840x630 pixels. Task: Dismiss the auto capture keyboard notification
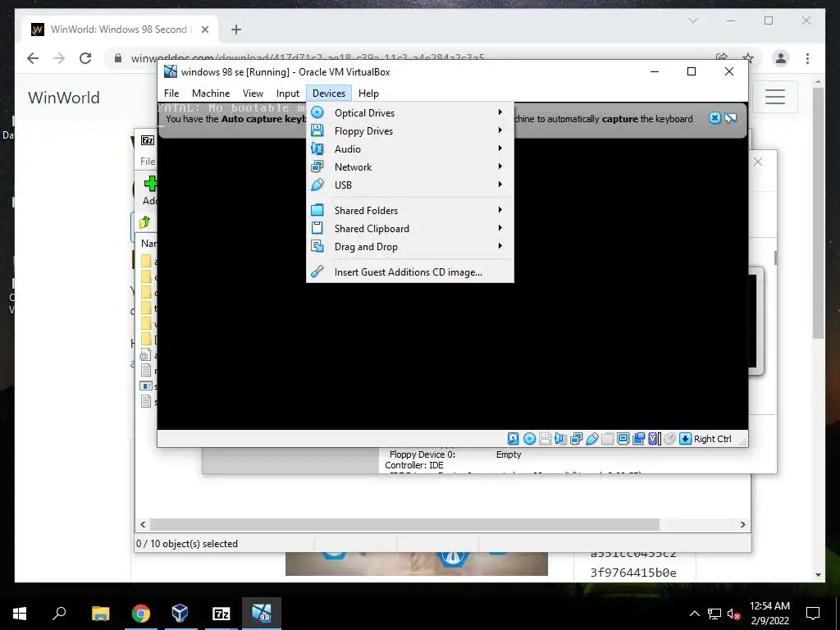point(714,118)
